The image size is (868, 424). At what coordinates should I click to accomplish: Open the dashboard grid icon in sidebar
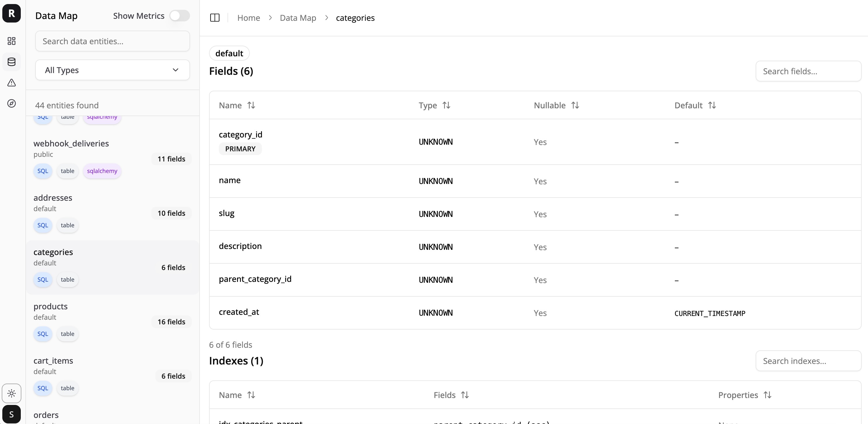(12, 41)
